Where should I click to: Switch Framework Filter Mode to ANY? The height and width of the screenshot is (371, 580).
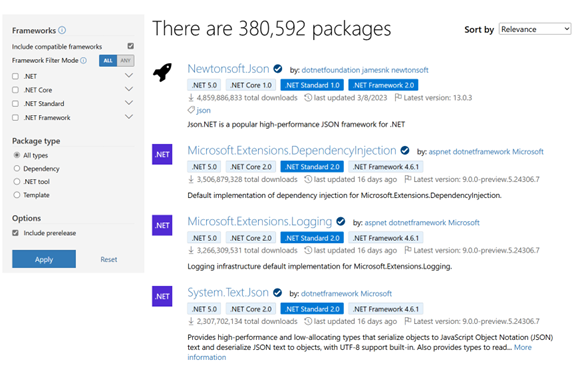[126, 61]
